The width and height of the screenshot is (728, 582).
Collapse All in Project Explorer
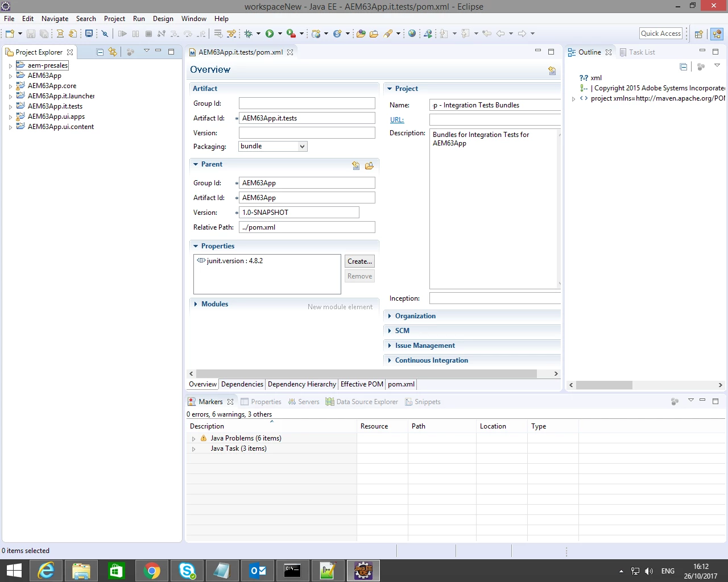[x=100, y=52]
